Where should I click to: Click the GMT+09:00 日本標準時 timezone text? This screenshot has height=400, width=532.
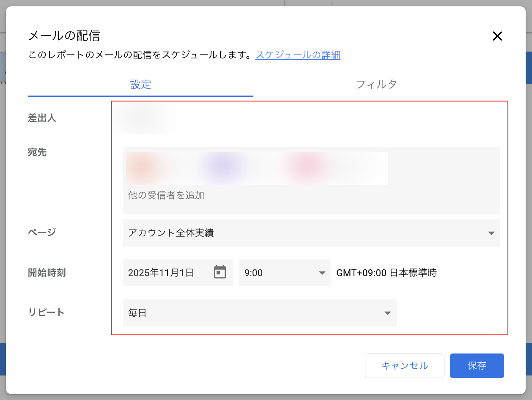[386, 273]
